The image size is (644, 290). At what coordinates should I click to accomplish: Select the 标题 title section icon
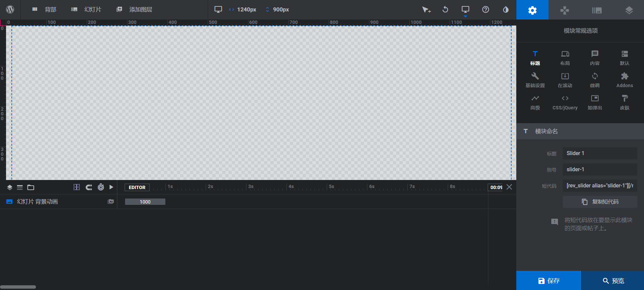535,58
